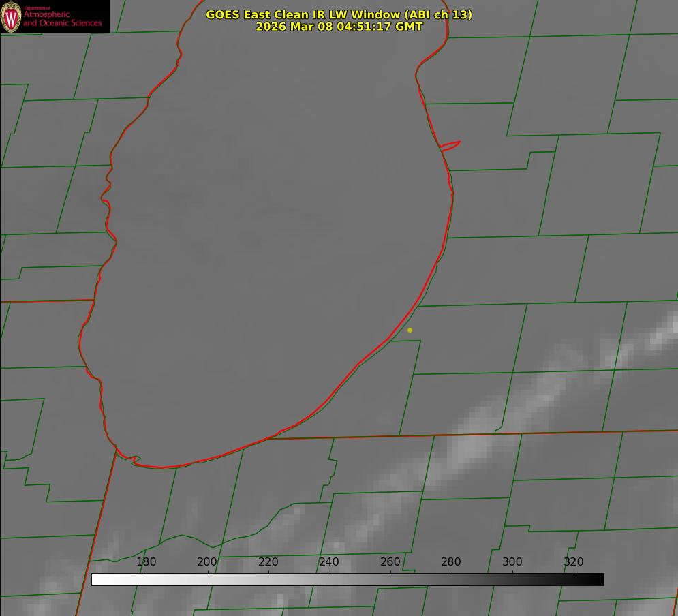The width and height of the screenshot is (678, 616).
Task: Click the mid-gray center of the colorbar
Action: (x=348, y=579)
